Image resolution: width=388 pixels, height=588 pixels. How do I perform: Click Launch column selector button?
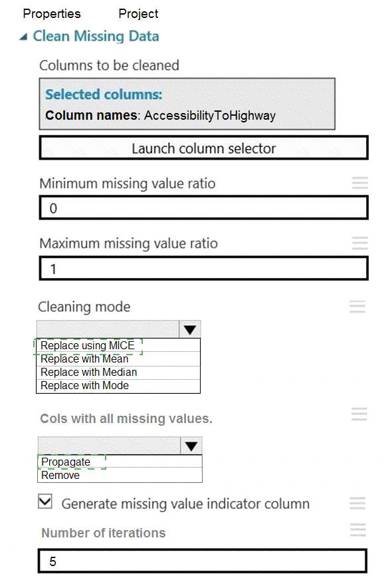[x=204, y=148]
